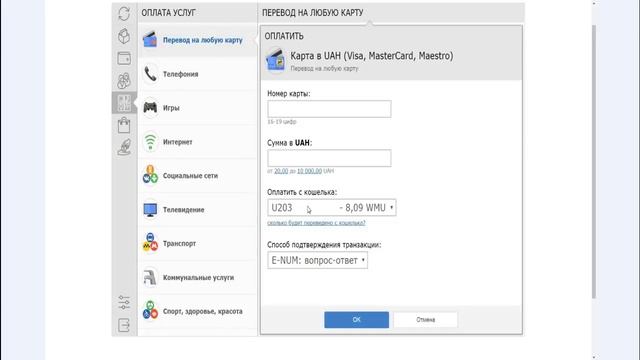Viewport: 640px width, 360px height.
Task: Click the Спорт, здоровье, красота icon
Action: (150, 310)
